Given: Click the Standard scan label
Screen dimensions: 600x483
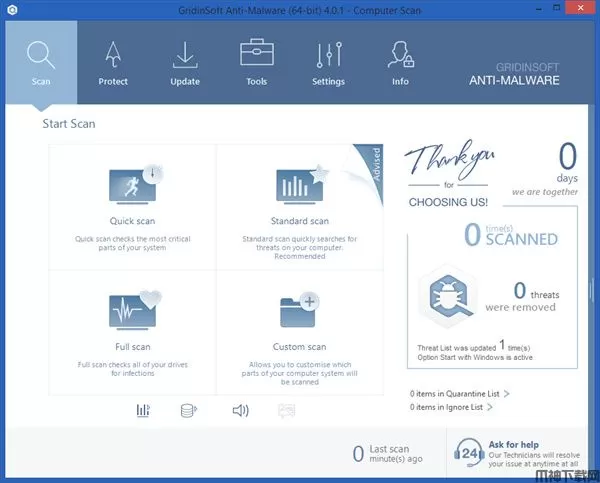Looking at the screenshot, I should (x=300, y=221).
